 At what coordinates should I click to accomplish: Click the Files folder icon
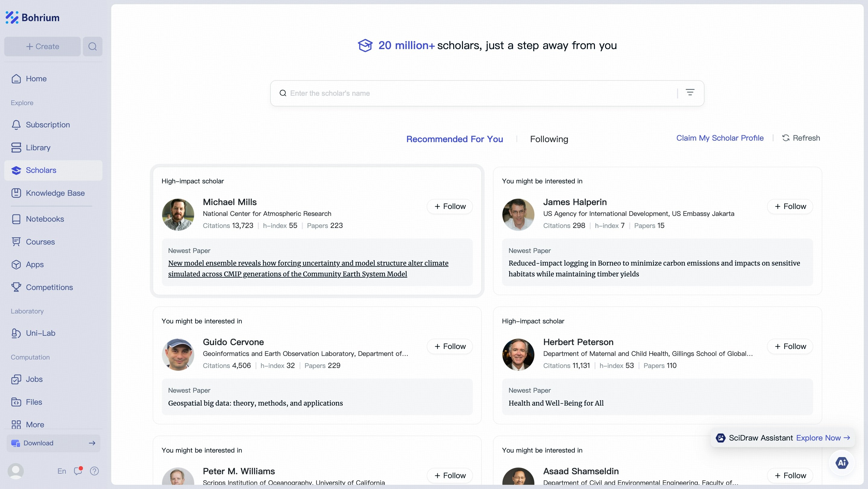pyautogui.click(x=16, y=402)
